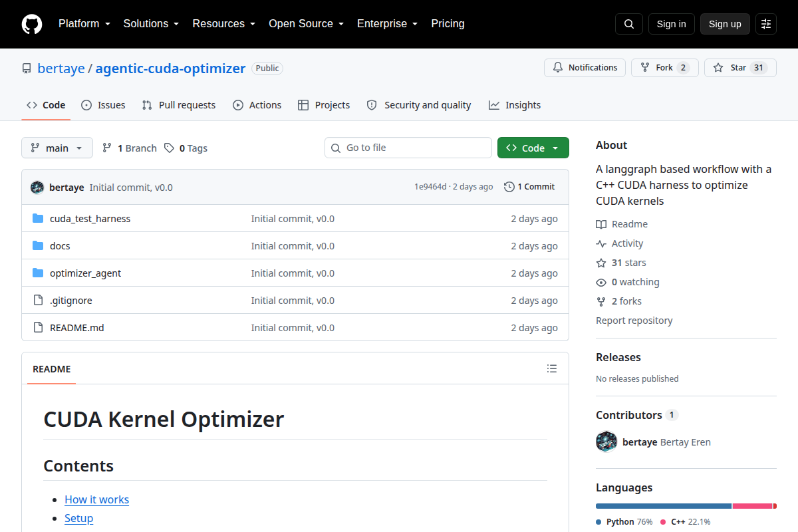Star the repository
Viewport: 798px width, 532px height.
(740, 68)
